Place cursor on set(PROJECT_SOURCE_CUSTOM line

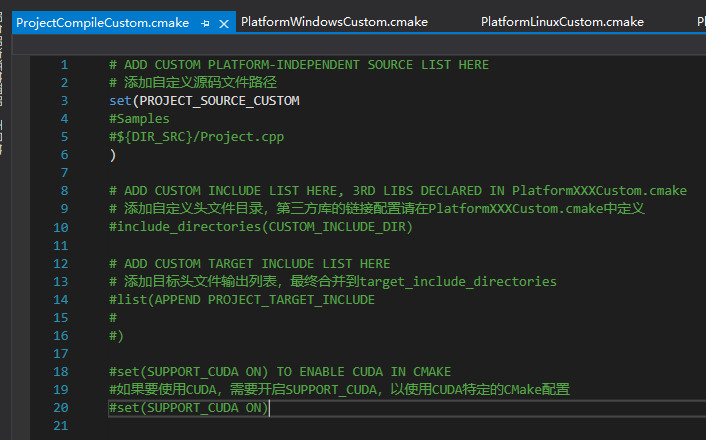[x=204, y=101]
